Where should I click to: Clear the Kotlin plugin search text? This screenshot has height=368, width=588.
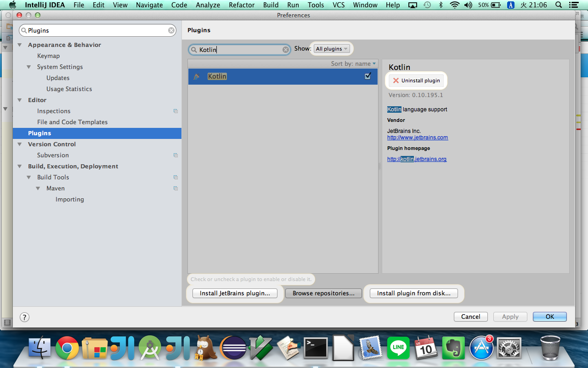pyautogui.click(x=286, y=50)
